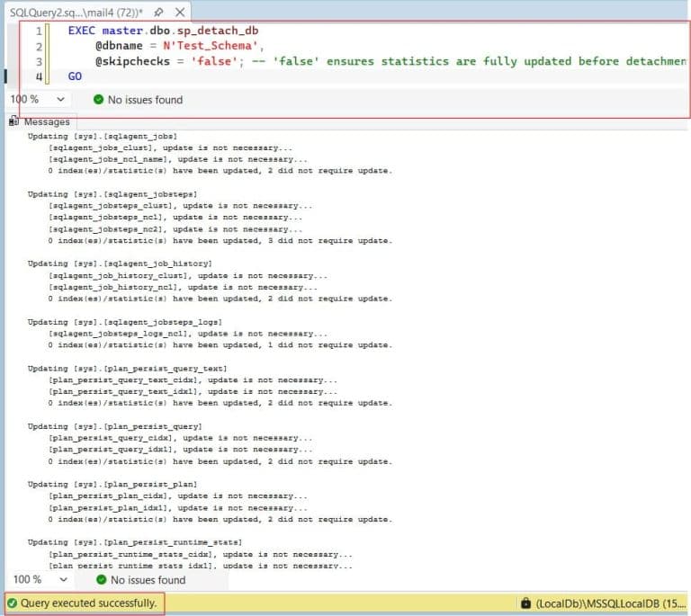Click line number 2 in the editor gutter

40,46
